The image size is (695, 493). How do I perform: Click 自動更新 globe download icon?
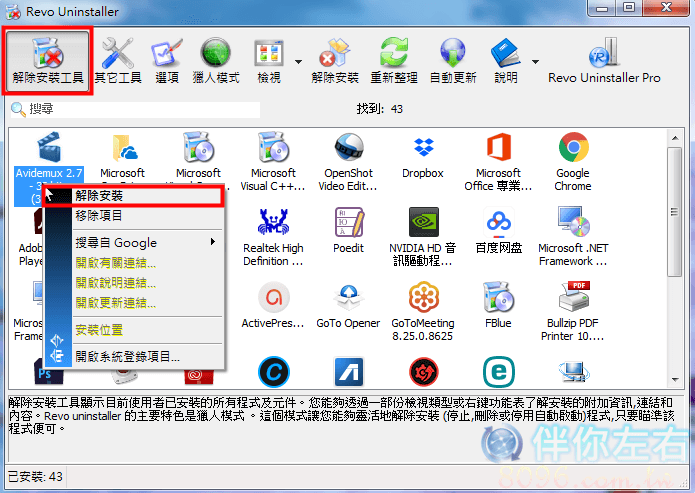tap(453, 61)
